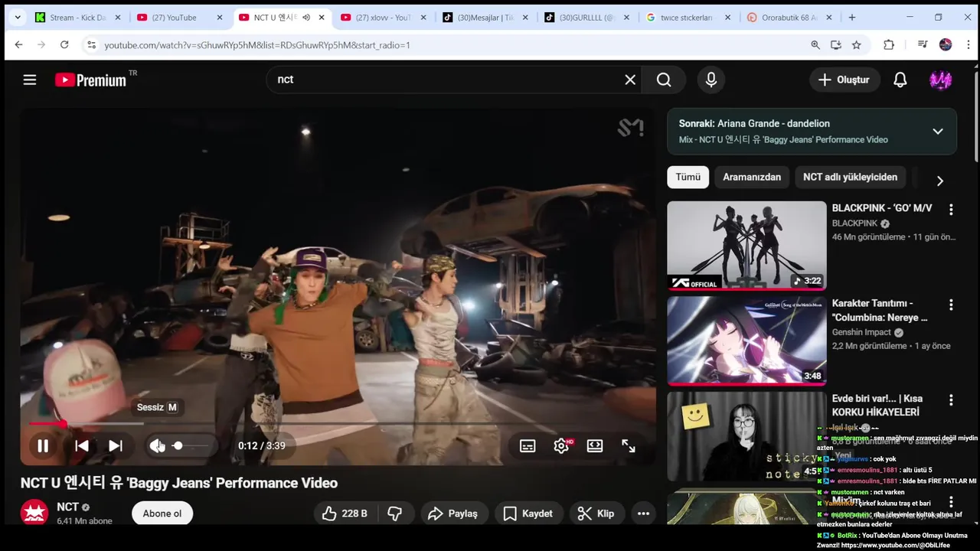
Task: Open Genshin Impact channel name
Action: coord(861,332)
